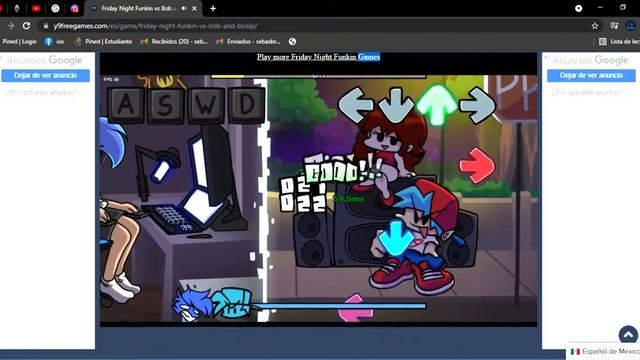Viewport: 640px width, 360px height.
Task: Open the media control button in toolbar
Action: (x=614, y=26)
